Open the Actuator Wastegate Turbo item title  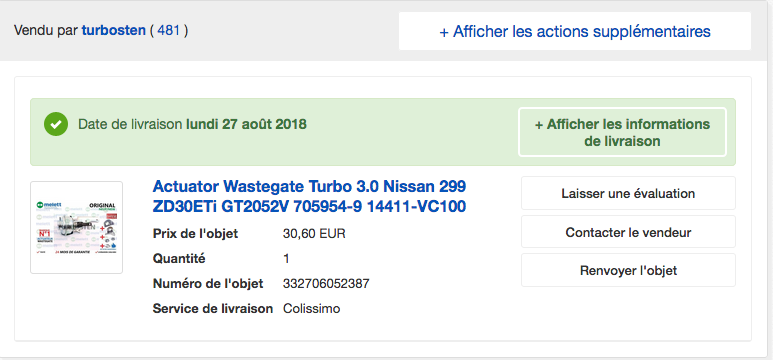(x=309, y=196)
